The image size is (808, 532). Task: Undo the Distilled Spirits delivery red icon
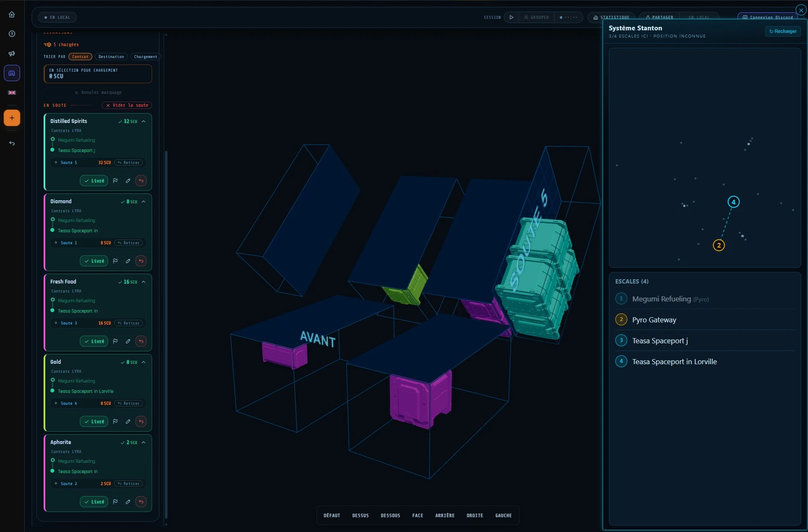pyautogui.click(x=141, y=181)
